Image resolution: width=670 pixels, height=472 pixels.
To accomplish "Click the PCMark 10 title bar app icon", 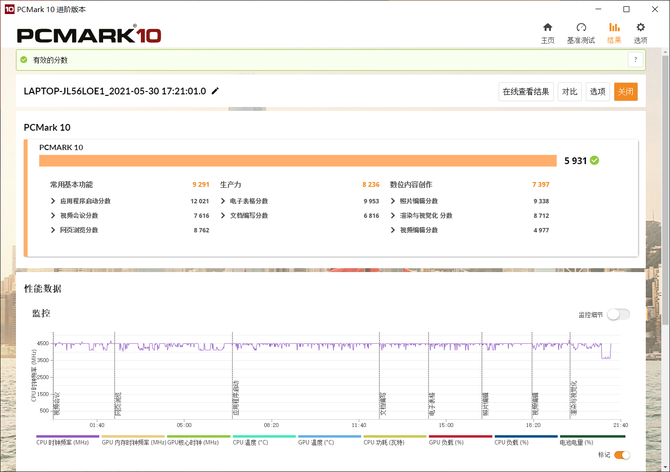I will 8,7.
